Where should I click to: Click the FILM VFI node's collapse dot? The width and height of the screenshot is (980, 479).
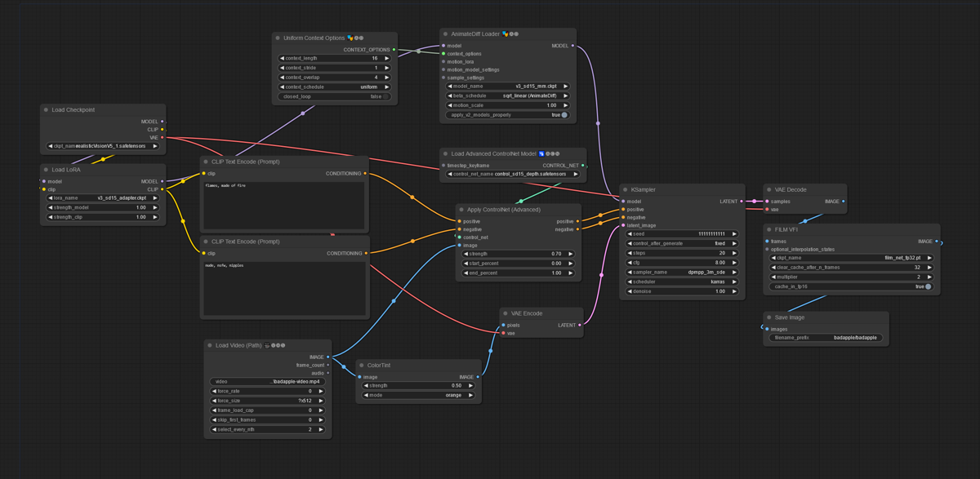[769, 230]
